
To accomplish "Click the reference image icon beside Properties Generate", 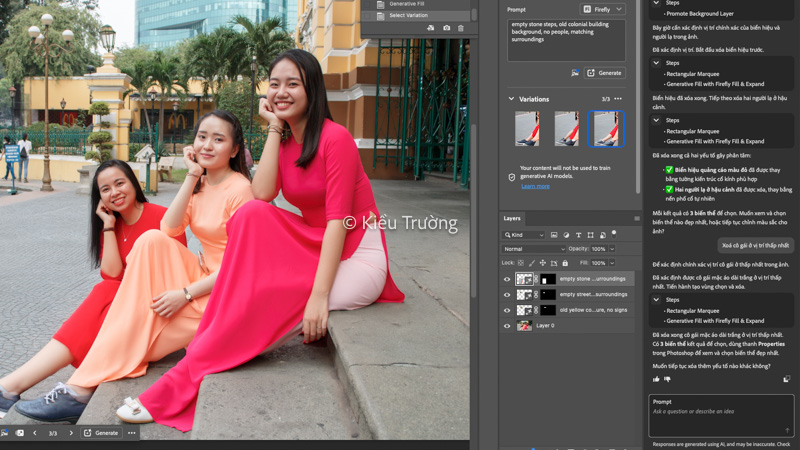I will tap(575, 73).
